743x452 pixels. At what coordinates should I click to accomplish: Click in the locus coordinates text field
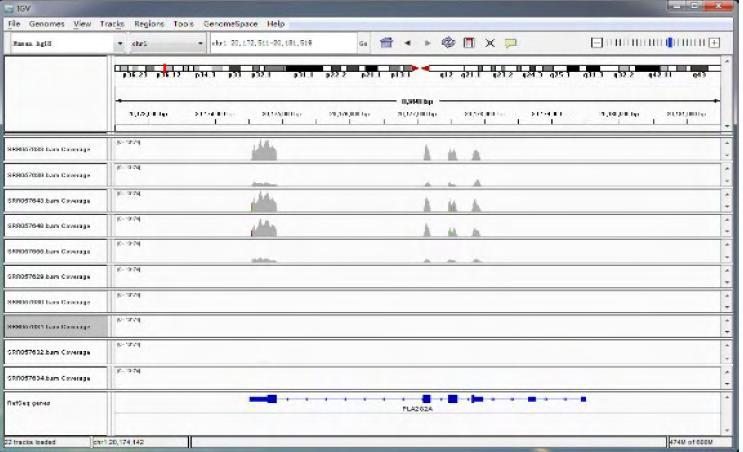pos(283,43)
